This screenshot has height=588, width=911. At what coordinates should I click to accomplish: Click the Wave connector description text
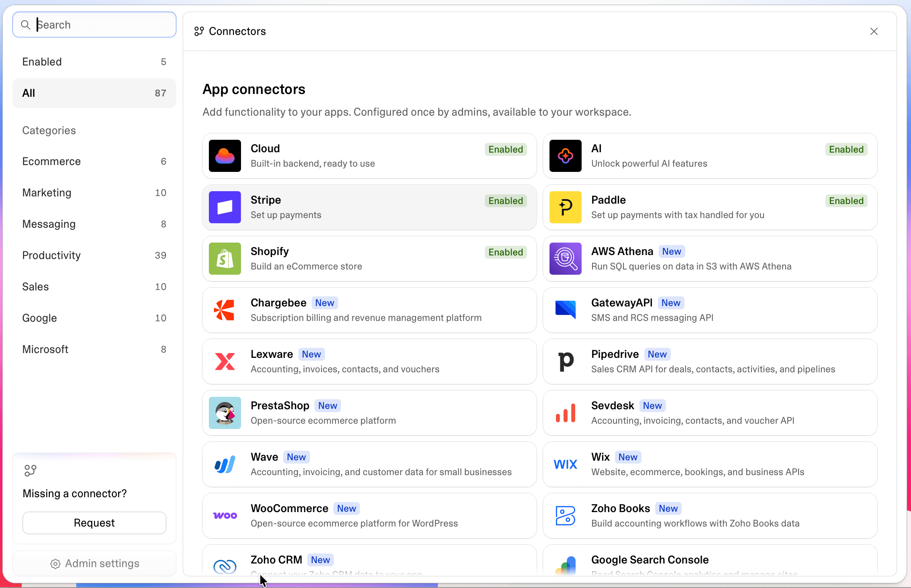(381, 472)
